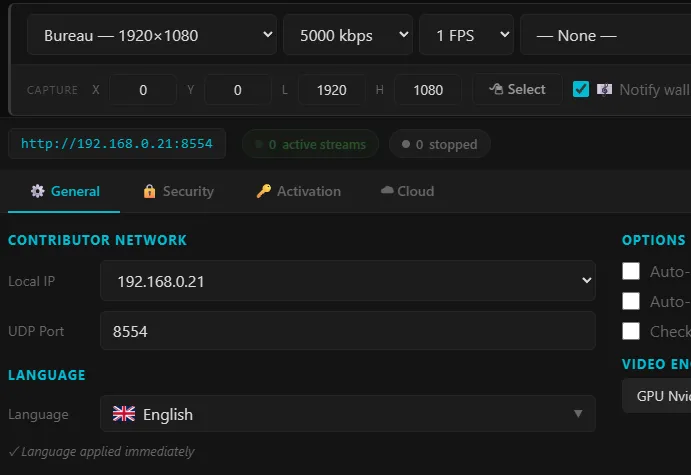Click the cloud icon beside Cloud

tap(387, 190)
